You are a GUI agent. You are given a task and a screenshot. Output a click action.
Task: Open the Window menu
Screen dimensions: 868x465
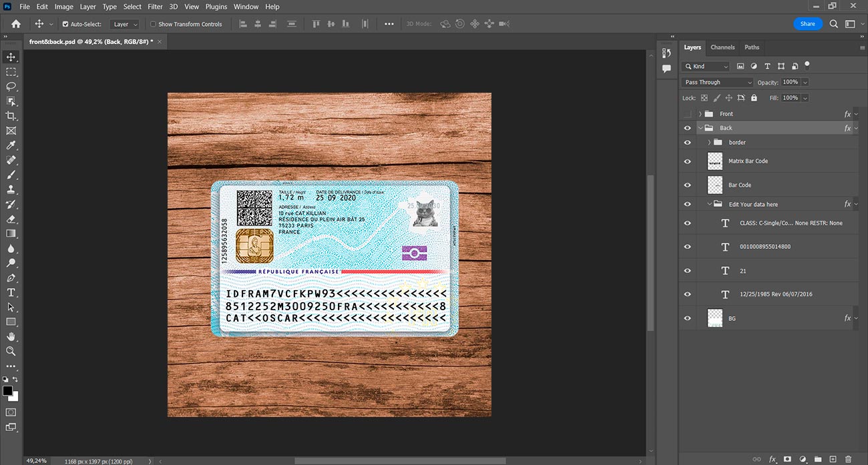[246, 7]
